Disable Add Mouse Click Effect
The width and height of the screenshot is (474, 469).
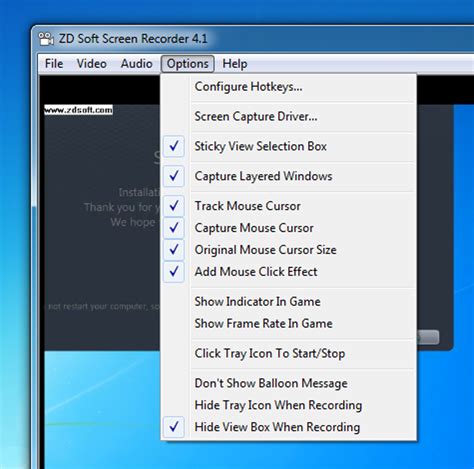coord(288,272)
